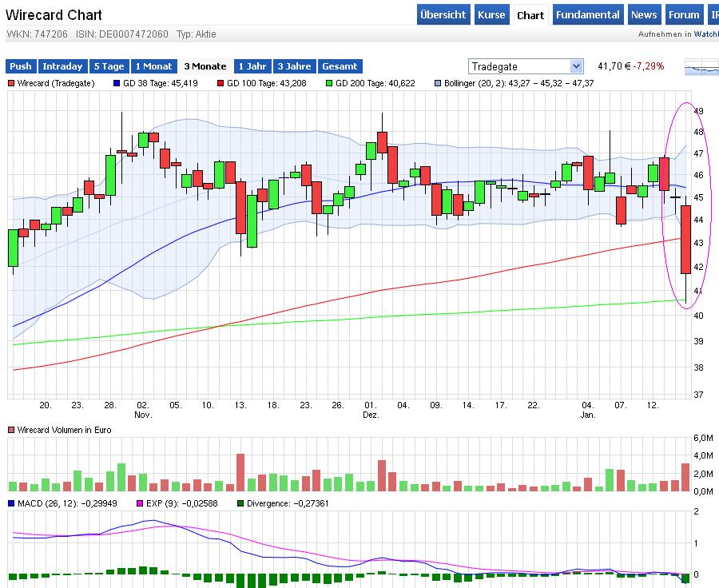
Task: Select the 1 Jahr timeframe
Action: pyautogui.click(x=252, y=66)
